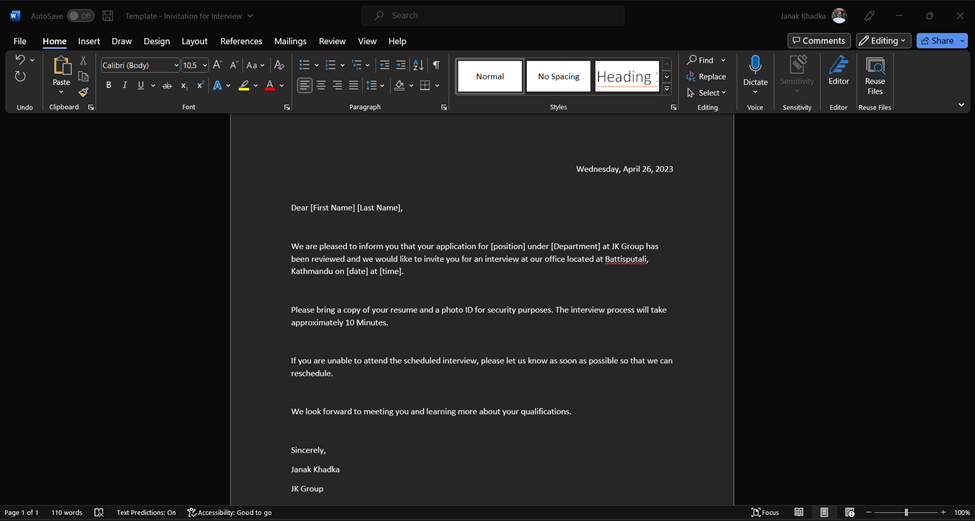This screenshot has height=521, width=975.
Task: Click the Undo arrow icon
Action: [20, 60]
